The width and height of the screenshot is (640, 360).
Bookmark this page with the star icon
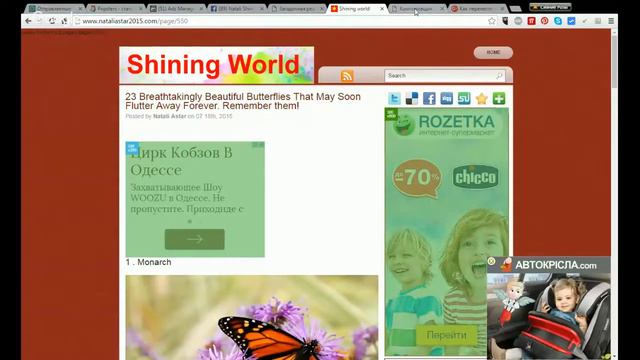point(492,21)
